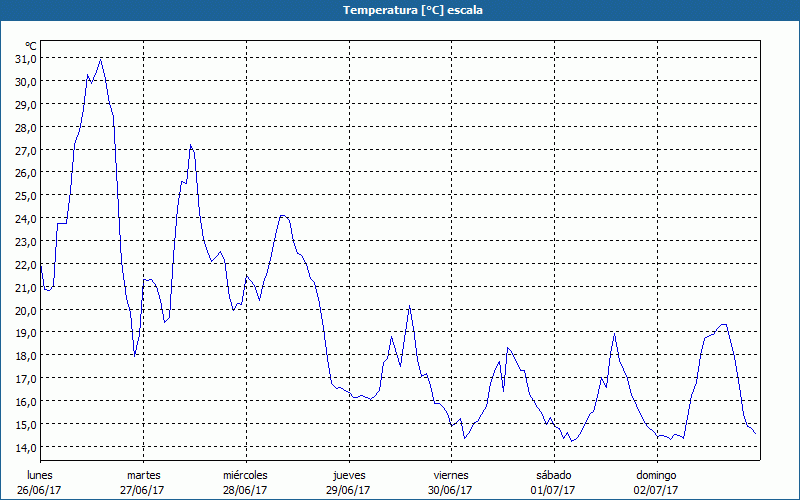Click the 'miércoles' day label

point(245,475)
